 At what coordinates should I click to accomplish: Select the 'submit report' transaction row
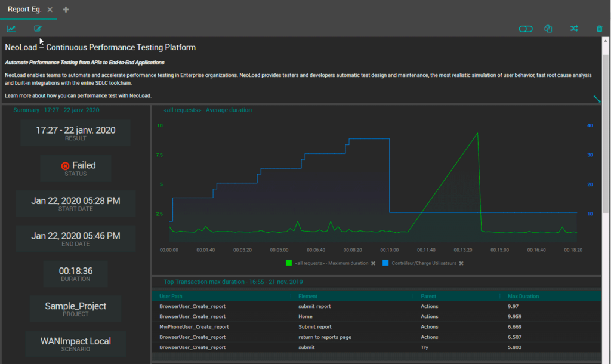376,306
